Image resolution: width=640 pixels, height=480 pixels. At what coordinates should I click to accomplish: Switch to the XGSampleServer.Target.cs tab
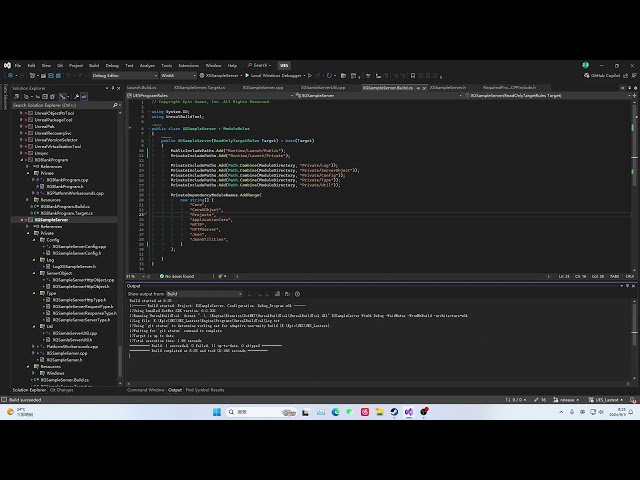[199, 88]
